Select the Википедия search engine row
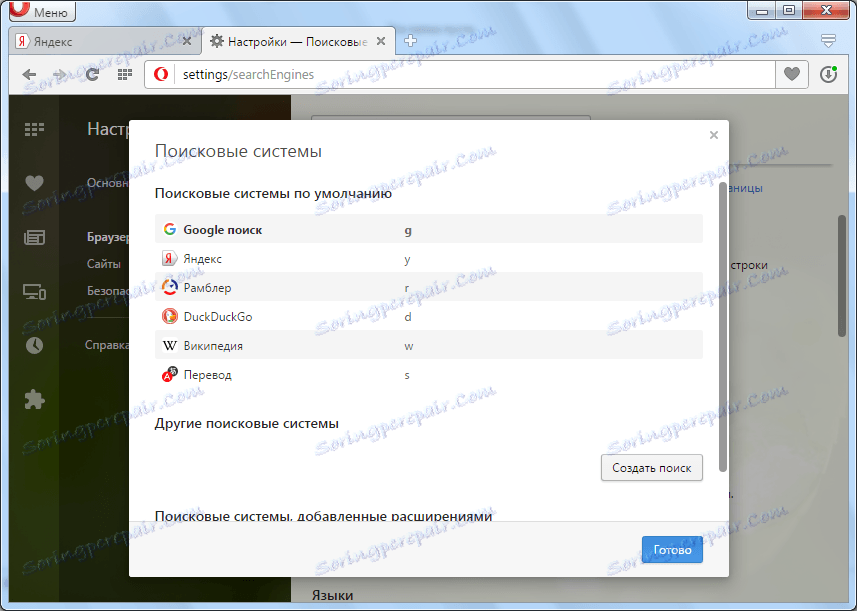Screen dimensions: 857x611 (x=428, y=345)
